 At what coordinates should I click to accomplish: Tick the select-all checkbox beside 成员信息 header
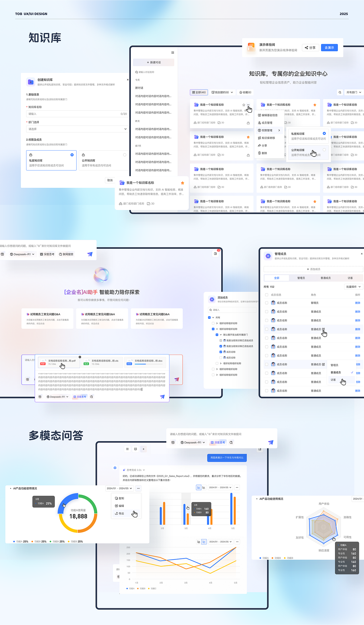266,295
